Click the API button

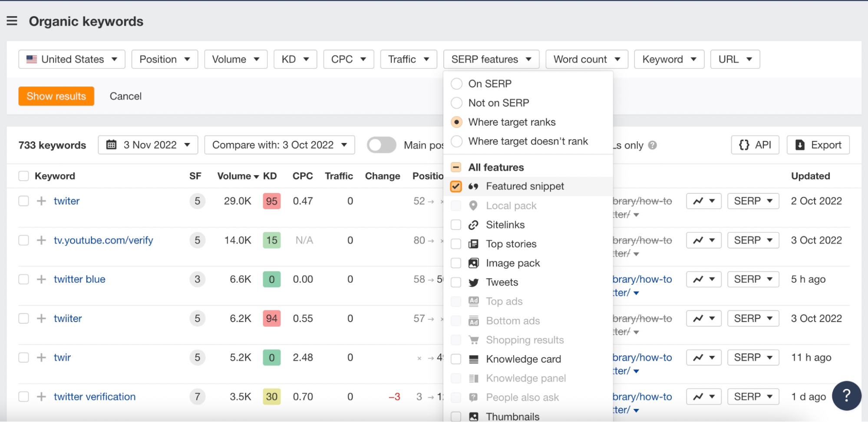pyautogui.click(x=755, y=145)
